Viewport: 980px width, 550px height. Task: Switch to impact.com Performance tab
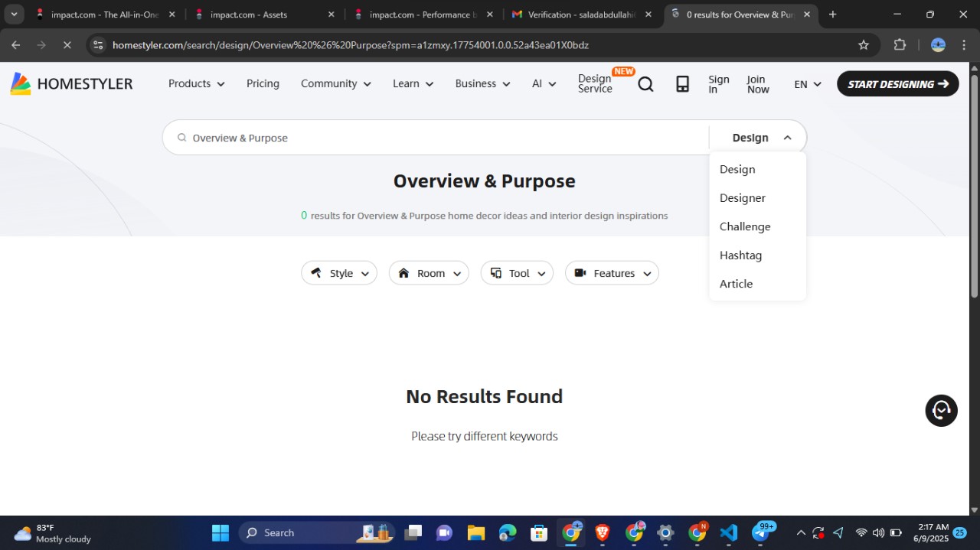[x=423, y=14]
